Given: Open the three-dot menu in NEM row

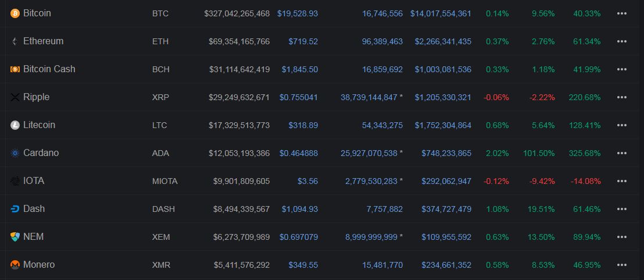Looking at the screenshot, I should click(622, 238).
